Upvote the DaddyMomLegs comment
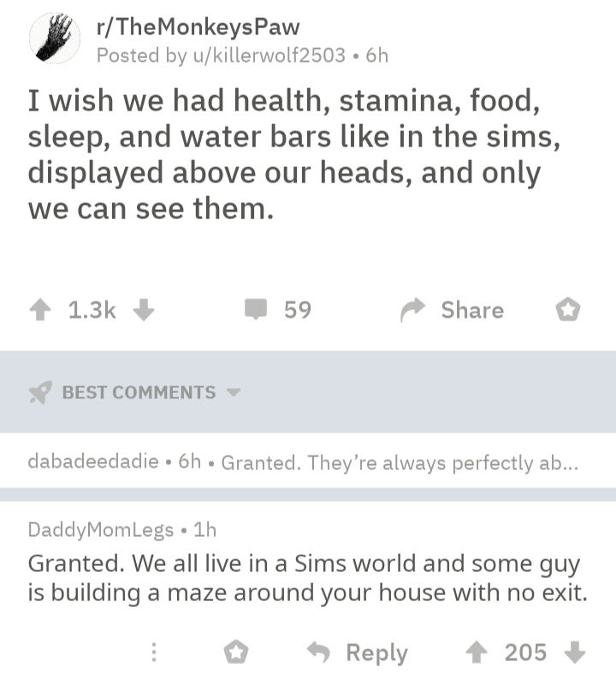The width and height of the screenshot is (616, 685). pyautogui.click(x=477, y=652)
